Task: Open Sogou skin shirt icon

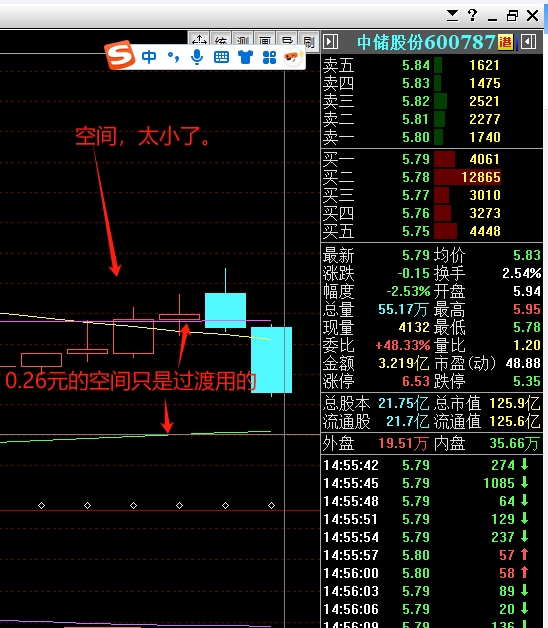Action: pos(245,57)
